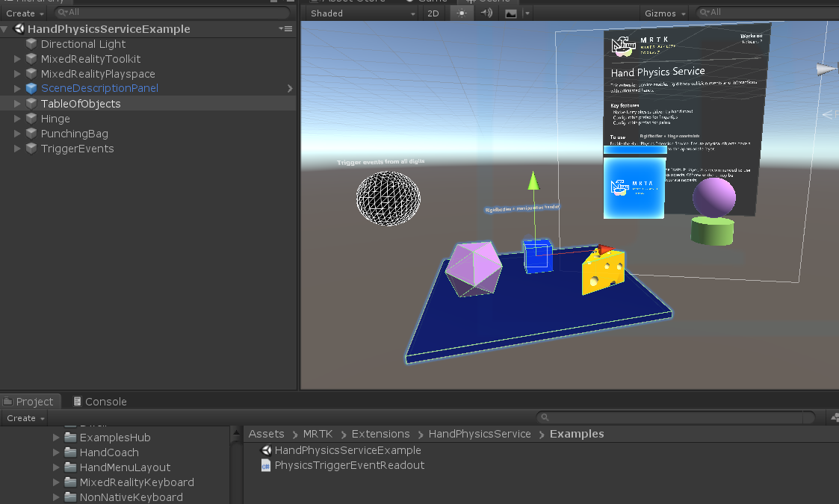The image size is (839, 504).
Task: Go to MRTK breadcrumb
Action: click(x=318, y=434)
